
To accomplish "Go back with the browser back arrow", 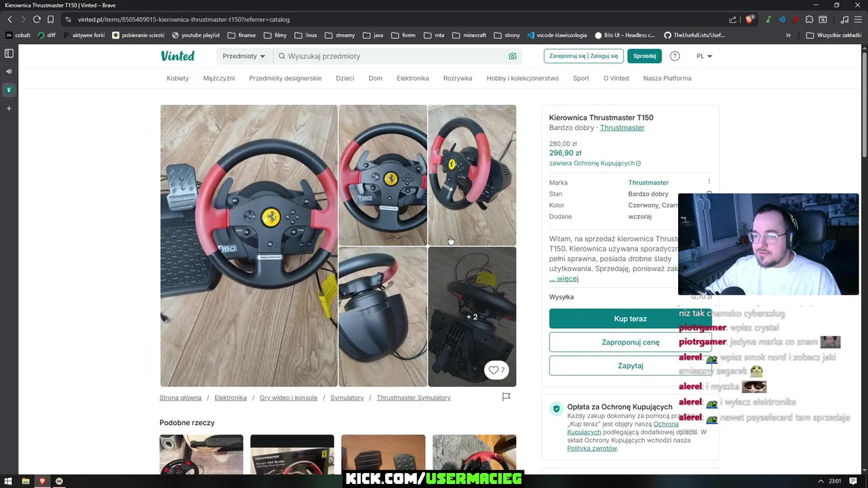I will coord(9,20).
